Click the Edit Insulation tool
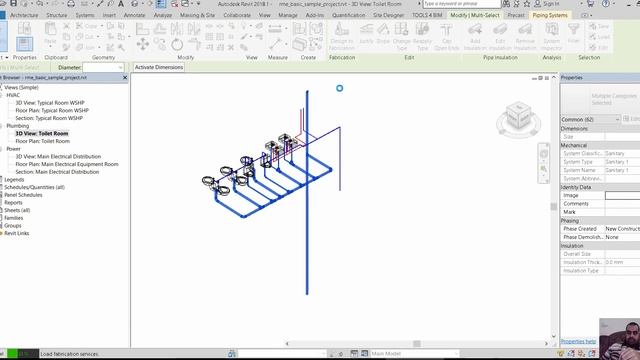The height and width of the screenshot is (360, 640). pyautogui.click(x=500, y=36)
